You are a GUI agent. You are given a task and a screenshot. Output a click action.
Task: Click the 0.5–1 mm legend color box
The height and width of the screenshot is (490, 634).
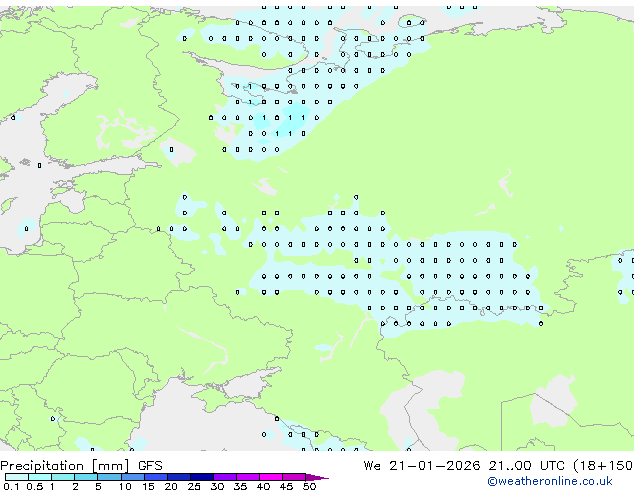pos(40,477)
